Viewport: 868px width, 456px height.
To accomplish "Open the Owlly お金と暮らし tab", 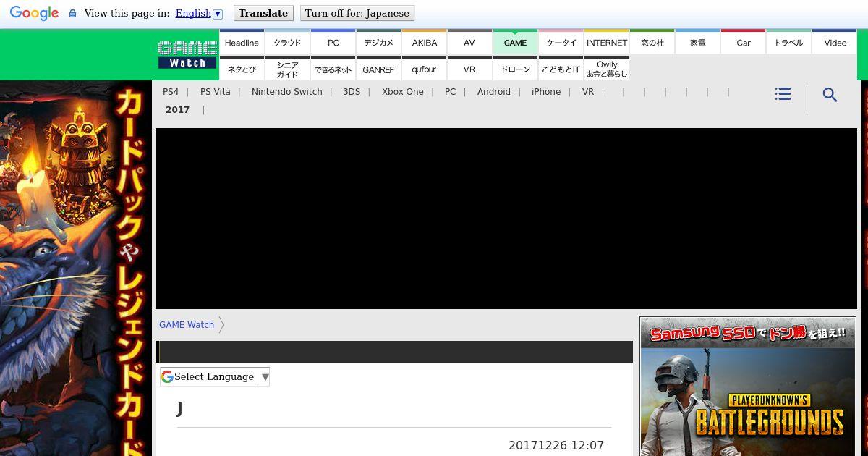I will click(606, 69).
